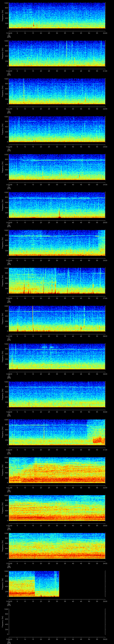Click the 5:32:00 start time label
This screenshot has width=114, height=644.
(x=9, y=525)
